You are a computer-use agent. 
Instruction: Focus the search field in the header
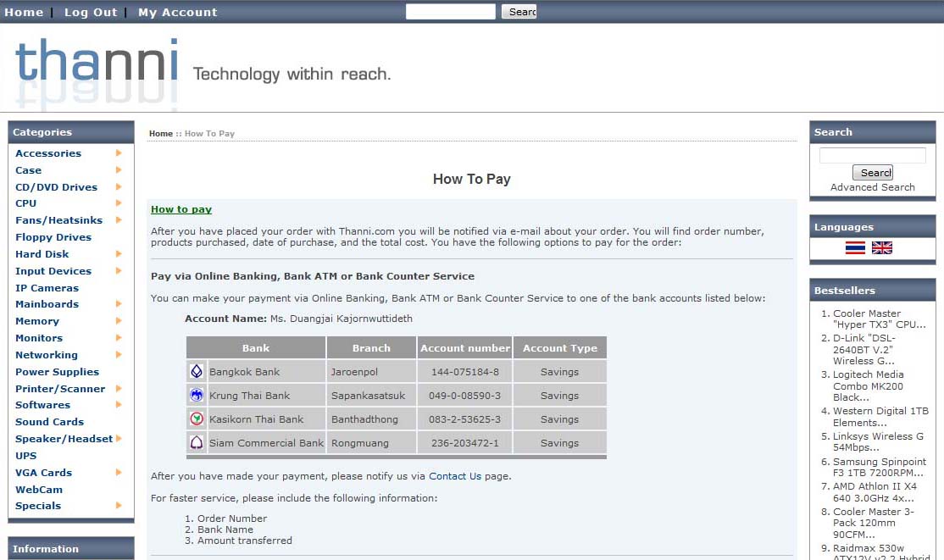click(450, 12)
